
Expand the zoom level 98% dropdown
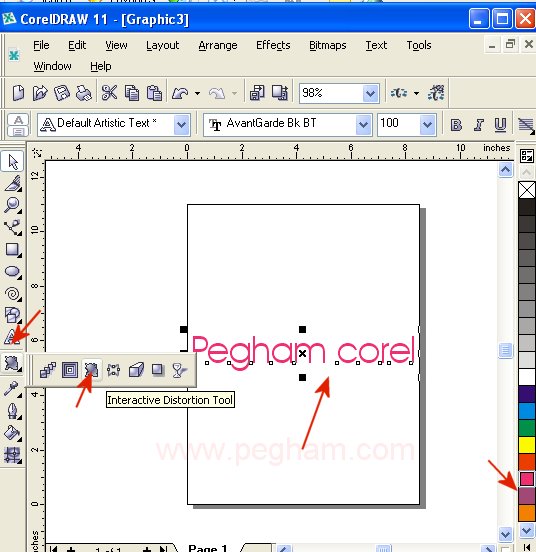pos(370,93)
